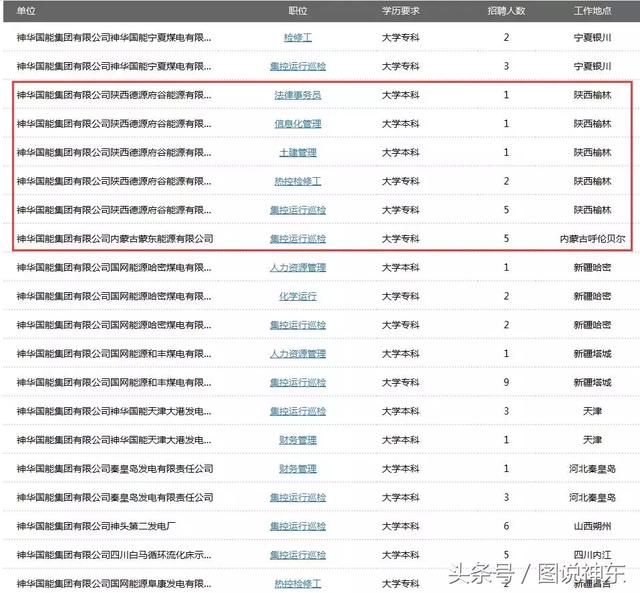Open the 检修工 job link
The height and width of the screenshot is (593, 640).
coord(298,38)
